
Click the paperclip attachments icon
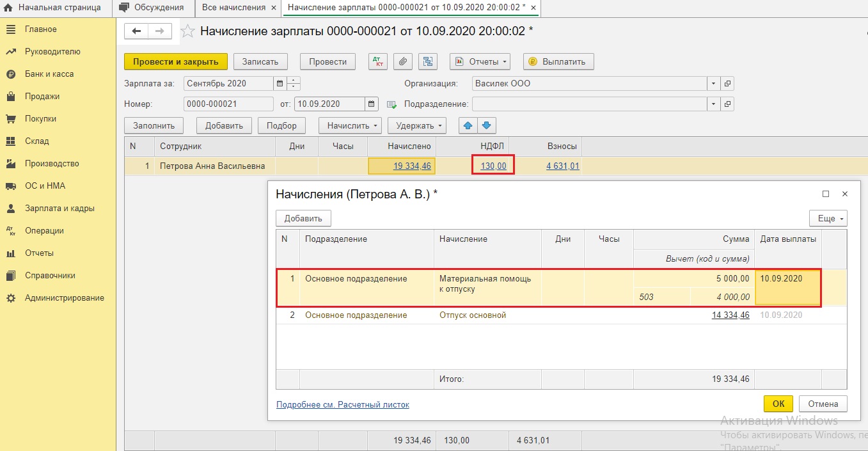(x=403, y=61)
